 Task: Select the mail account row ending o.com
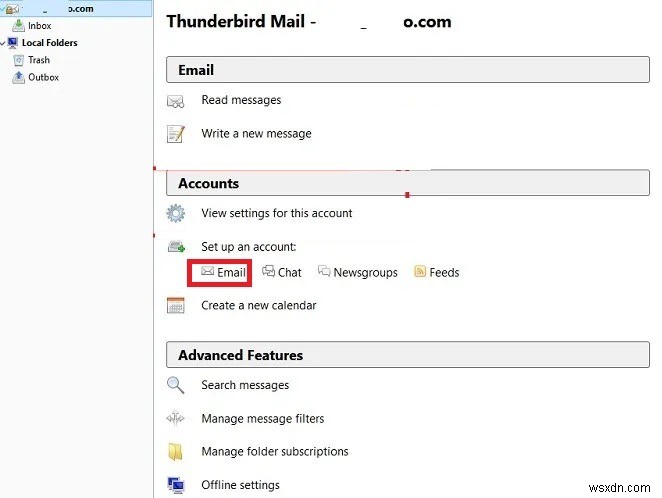(76, 8)
